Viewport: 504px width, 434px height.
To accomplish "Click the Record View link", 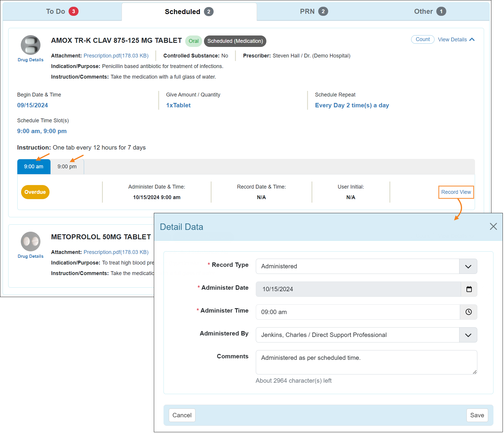I will 456,192.
